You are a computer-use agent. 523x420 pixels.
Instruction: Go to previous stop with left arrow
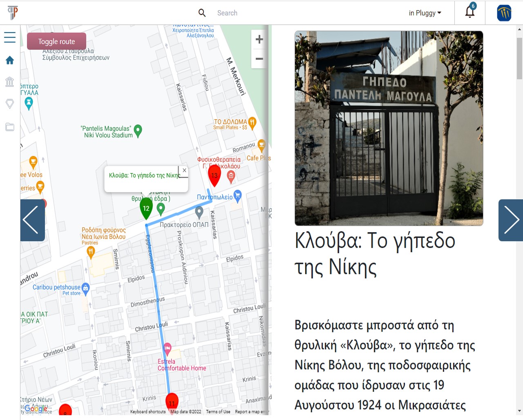pyautogui.click(x=32, y=220)
